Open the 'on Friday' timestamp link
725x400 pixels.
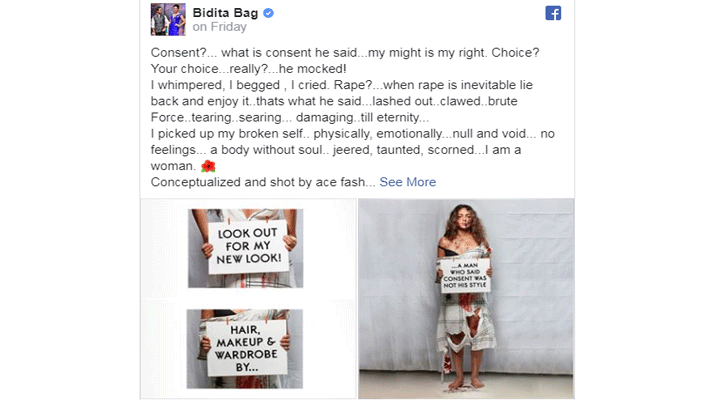pyautogui.click(x=220, y=27)
